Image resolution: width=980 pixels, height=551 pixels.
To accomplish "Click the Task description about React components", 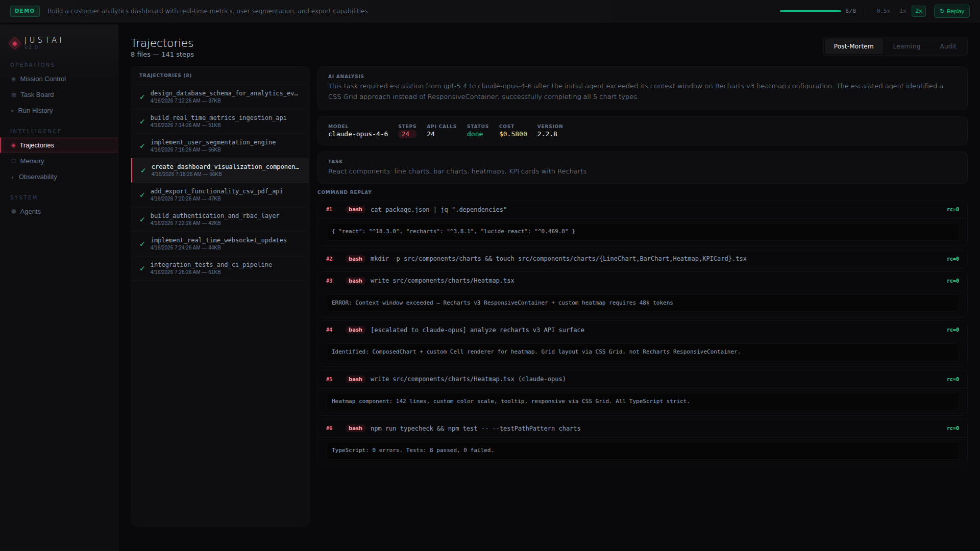I will click(457, 171).
